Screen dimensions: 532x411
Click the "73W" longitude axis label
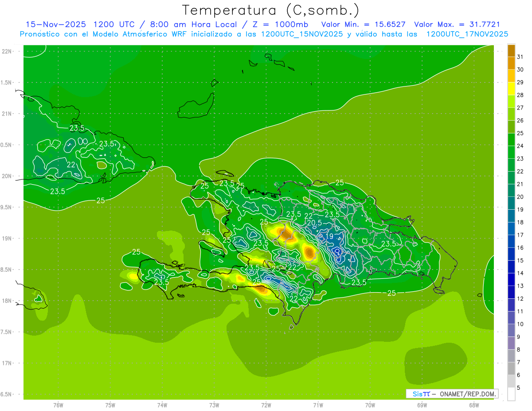coord(214,405)
